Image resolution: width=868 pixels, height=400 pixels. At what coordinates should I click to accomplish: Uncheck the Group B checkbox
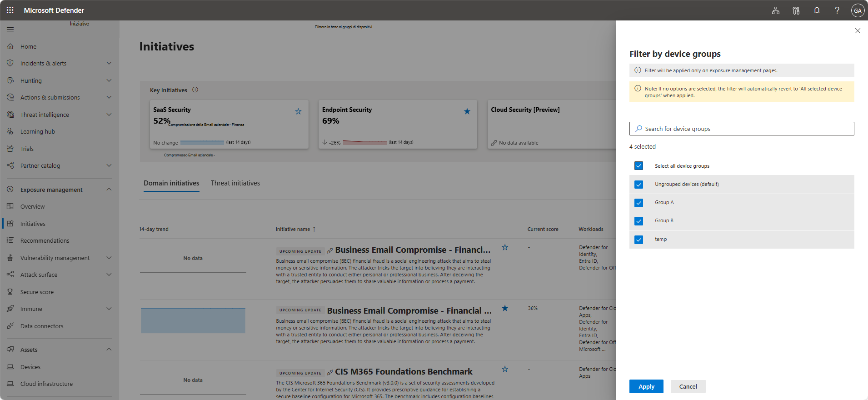(x=639, y=221)
